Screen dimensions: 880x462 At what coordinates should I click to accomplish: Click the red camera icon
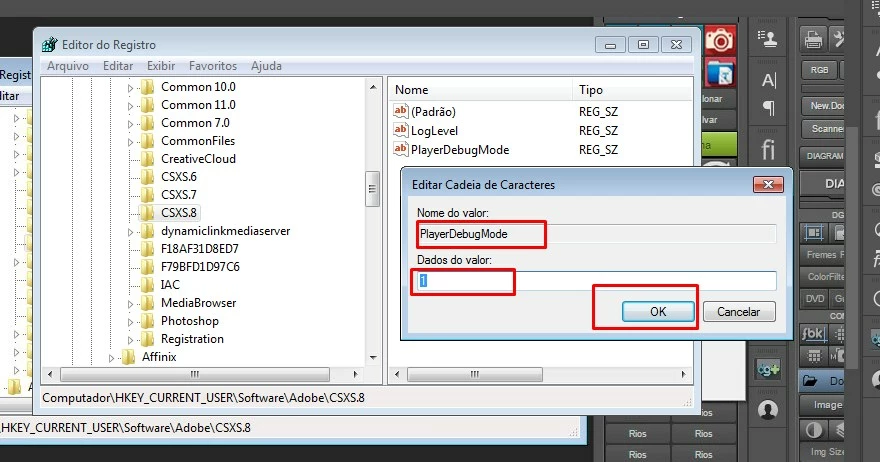point(720,40)
